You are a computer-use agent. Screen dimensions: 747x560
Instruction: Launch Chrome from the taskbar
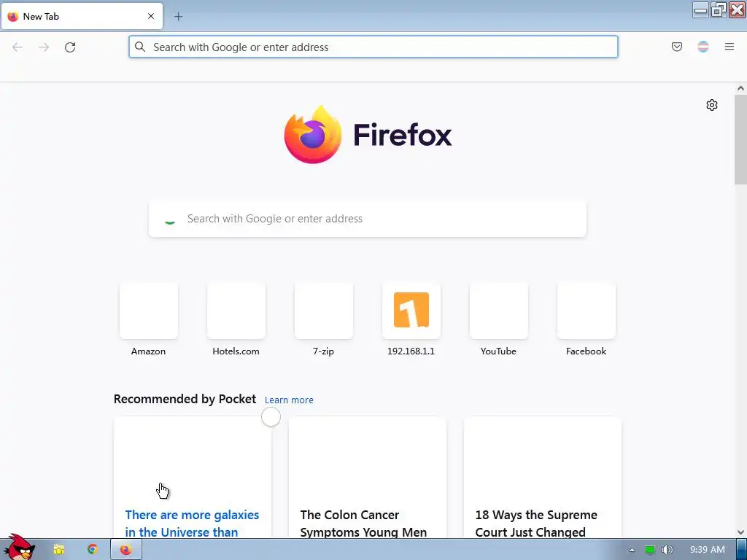tap(93, 550)
